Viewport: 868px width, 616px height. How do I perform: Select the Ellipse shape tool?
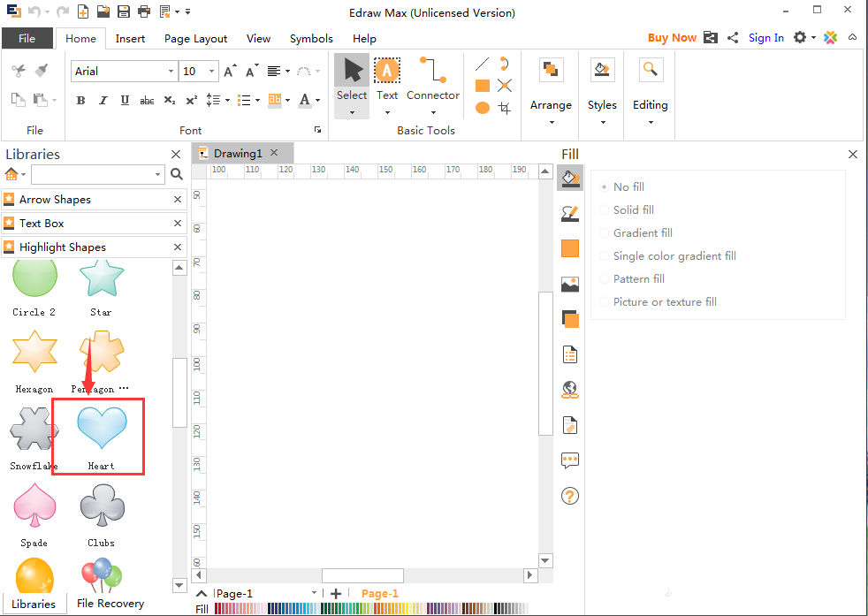(x=482, y=107)
